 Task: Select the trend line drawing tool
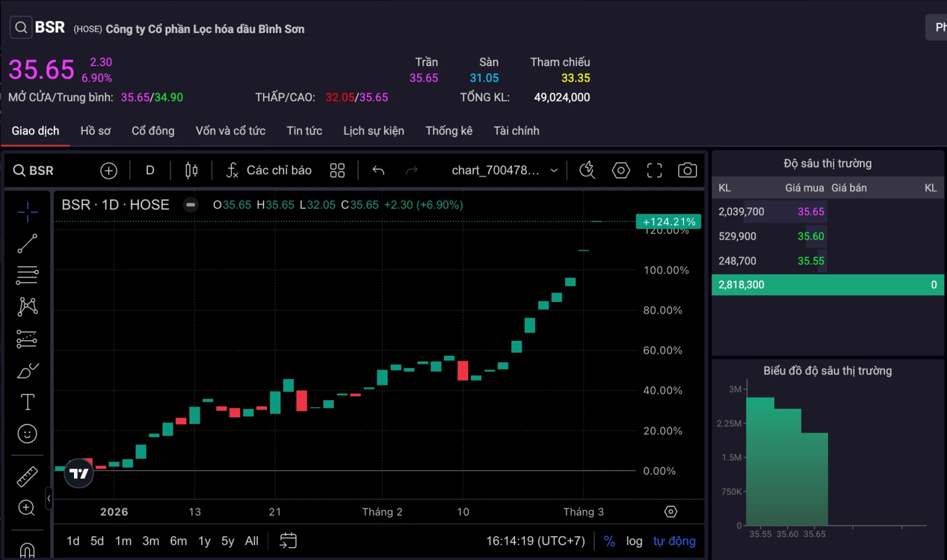pos(27,243)
